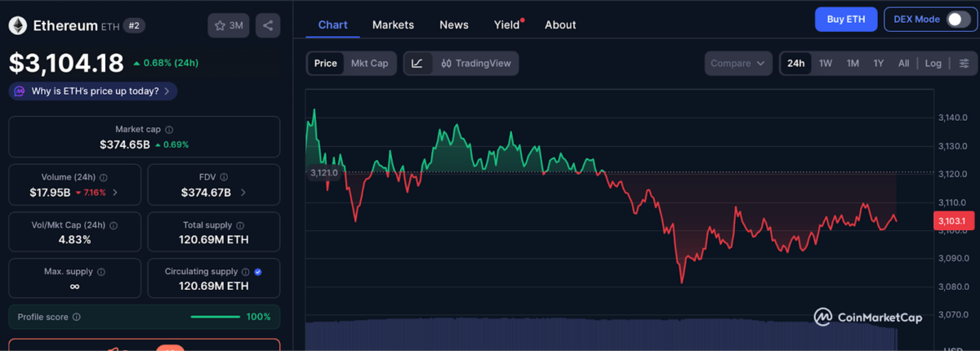This screenshot has height=351, width=980.
Task: Click the 100% profile score text
Action: (258, 317)
